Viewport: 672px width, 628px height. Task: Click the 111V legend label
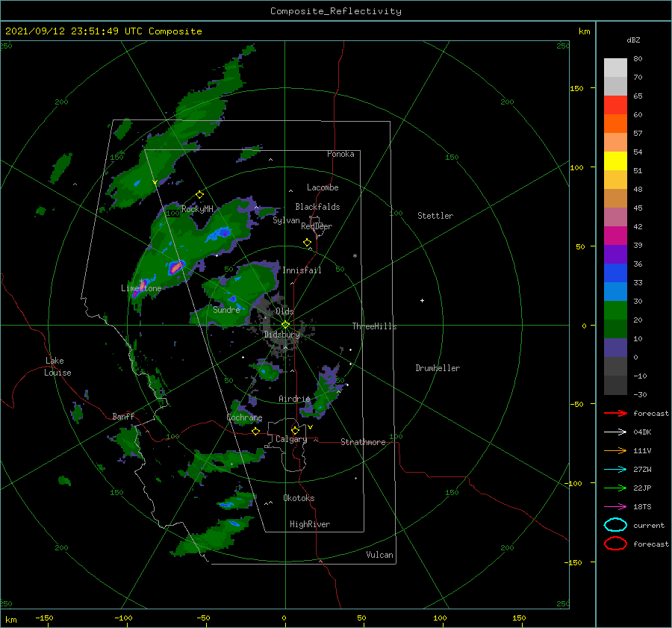coord(642,450)
